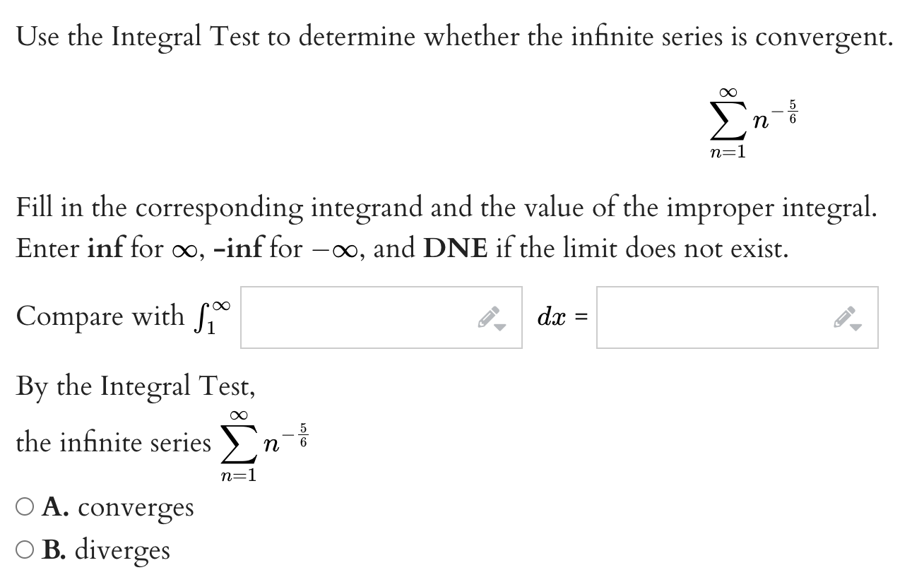
Task: Click the B. diverges option label
Action: (106, 548)
